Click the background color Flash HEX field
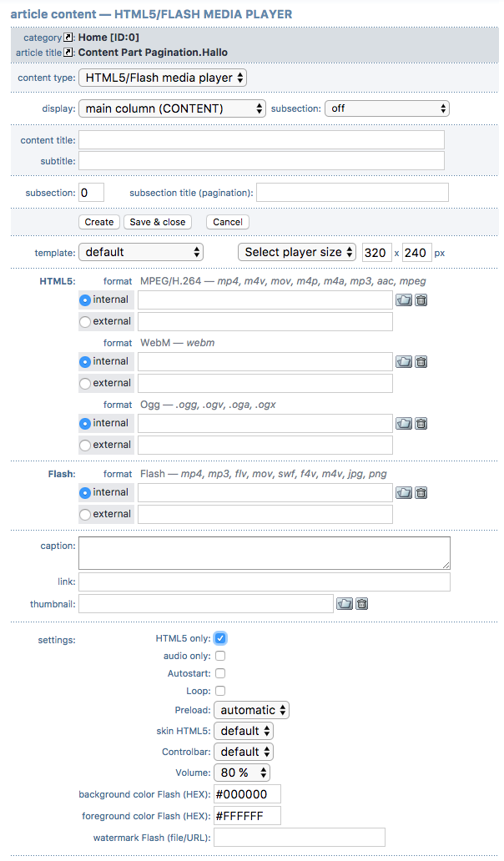The width and height of the screenshot is (504, 861). [247, 793]
